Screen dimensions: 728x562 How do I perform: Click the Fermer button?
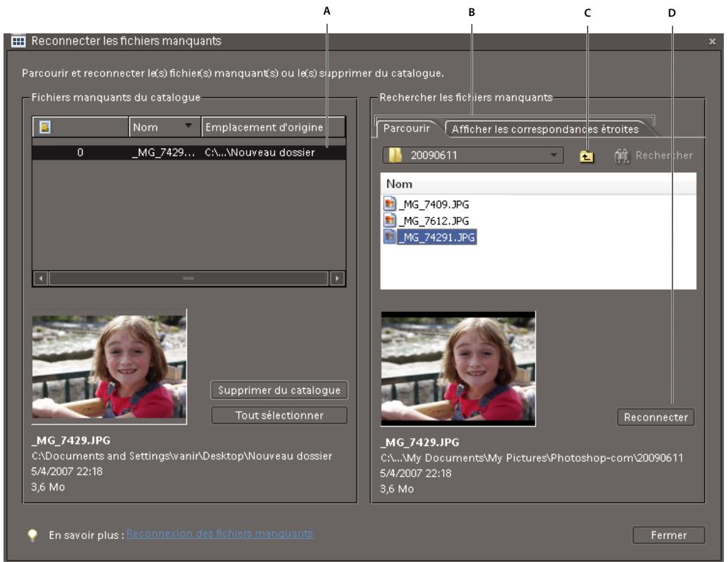click(668, 535)
